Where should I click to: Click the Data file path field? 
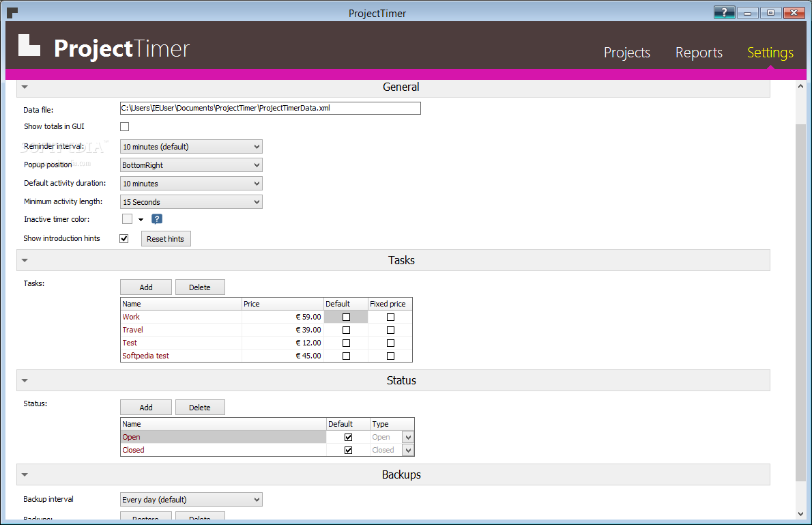tap(270, 108)
